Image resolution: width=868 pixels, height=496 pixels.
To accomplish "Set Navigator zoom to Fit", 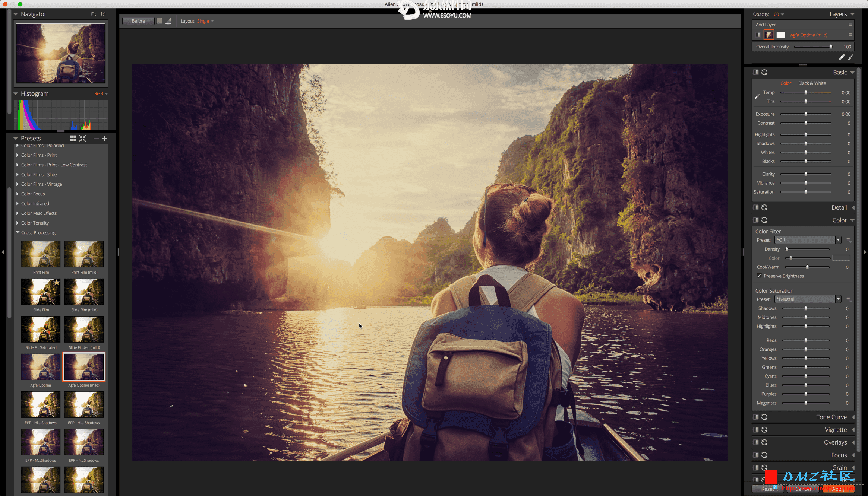I will pos(94,14).
